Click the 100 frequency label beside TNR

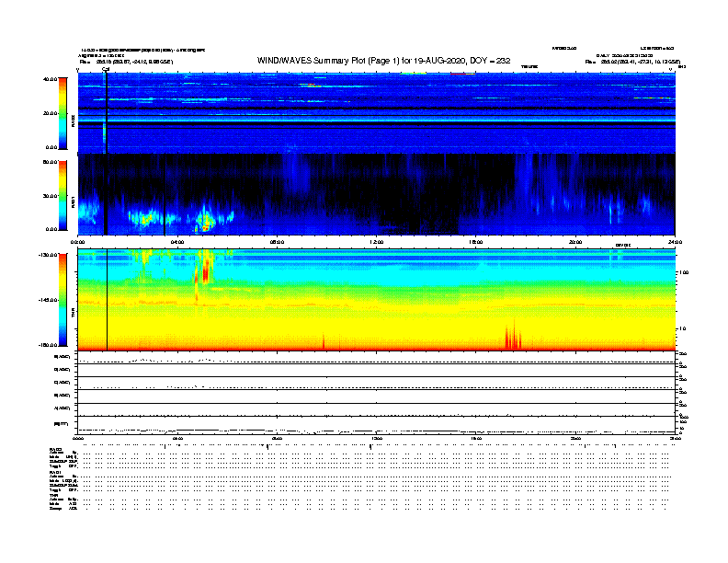[x=684, y=272]
